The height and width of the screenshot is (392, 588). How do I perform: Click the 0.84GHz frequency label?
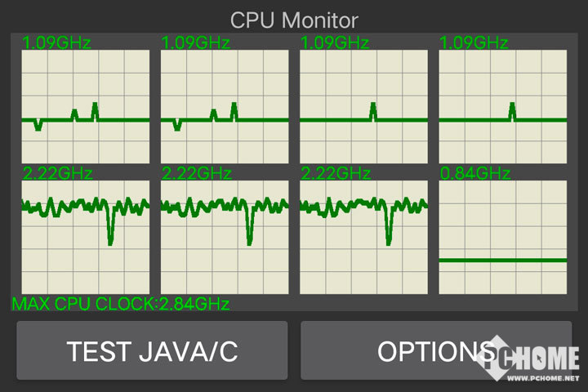(x=474, y=173)
